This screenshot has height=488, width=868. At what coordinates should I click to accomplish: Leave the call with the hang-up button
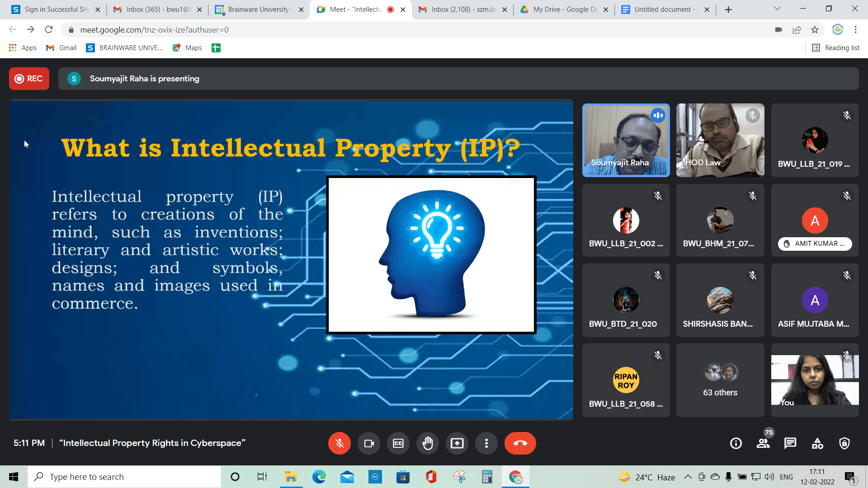pyautogui.click(x=520, y=443)
